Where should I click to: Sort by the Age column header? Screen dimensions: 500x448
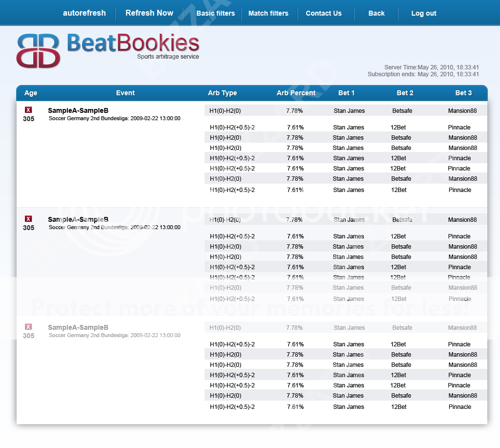[31, 93]
